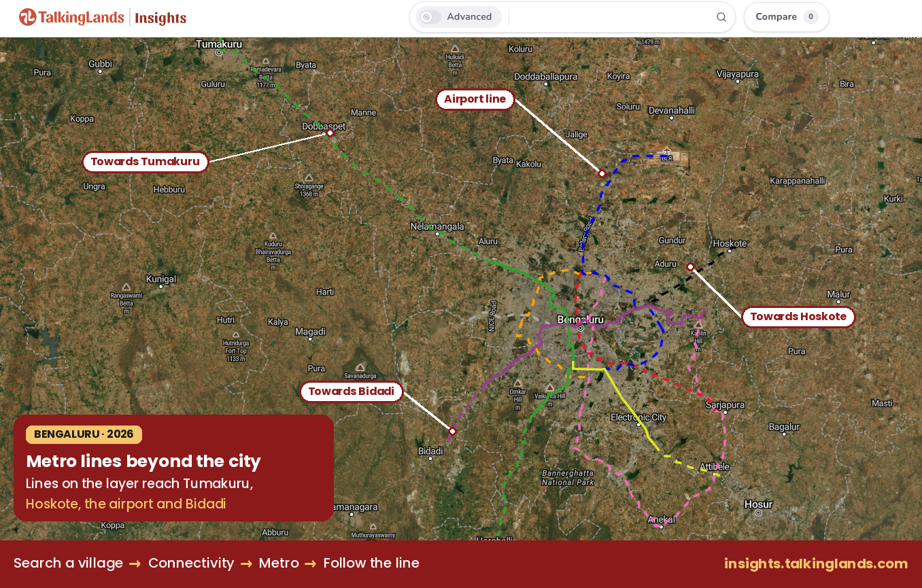Open the Compare button

[x=786, y=17]
